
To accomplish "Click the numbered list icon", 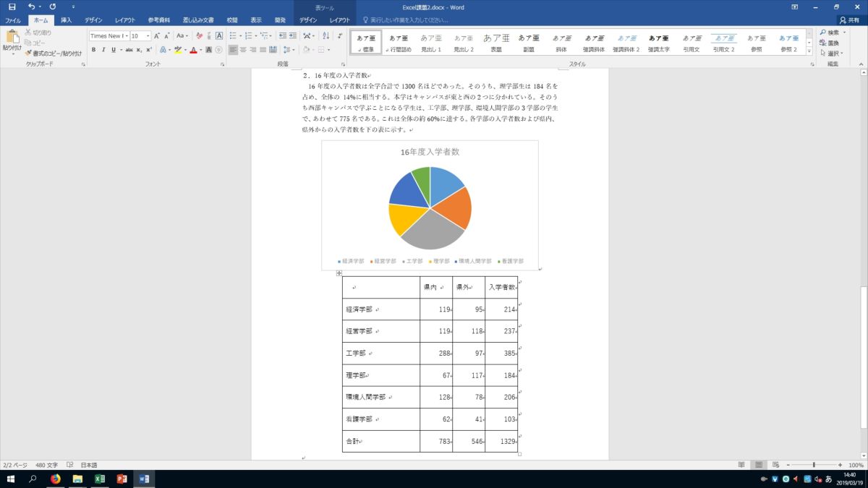I will (249, 35).
